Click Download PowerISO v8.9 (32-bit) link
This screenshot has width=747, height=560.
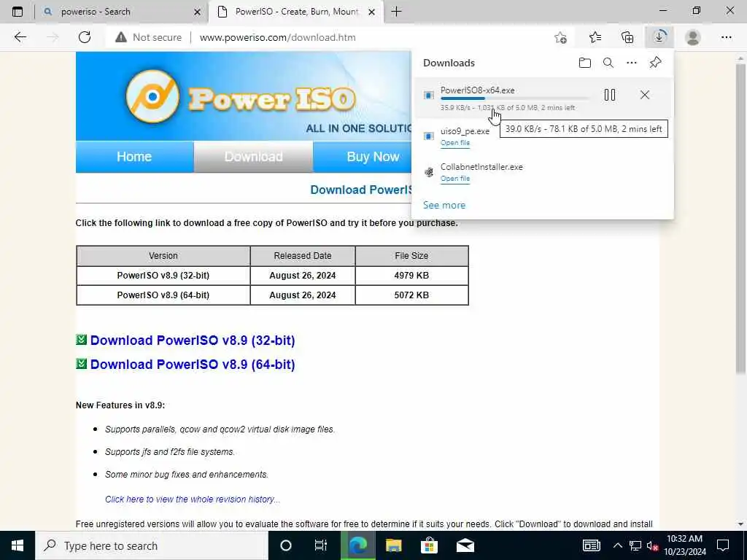[x=193, y=341]
